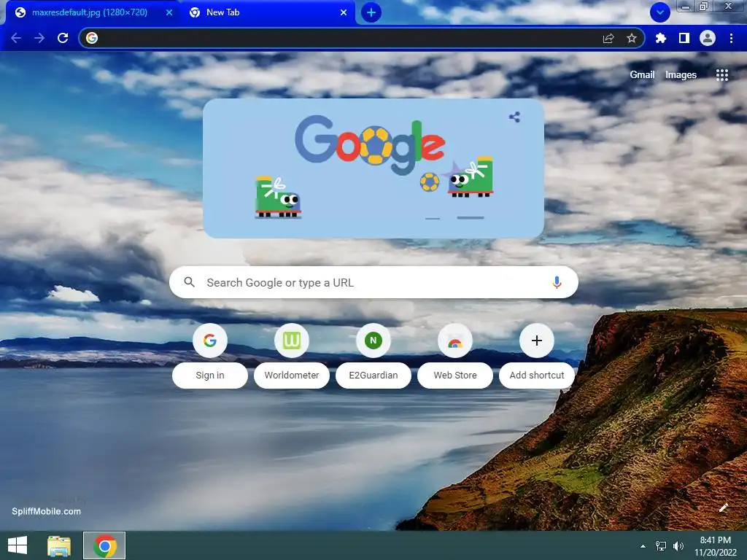Viewport: 747px width, 560px height.
Task: Show hidden system tray icons
Action: [643, 546]
